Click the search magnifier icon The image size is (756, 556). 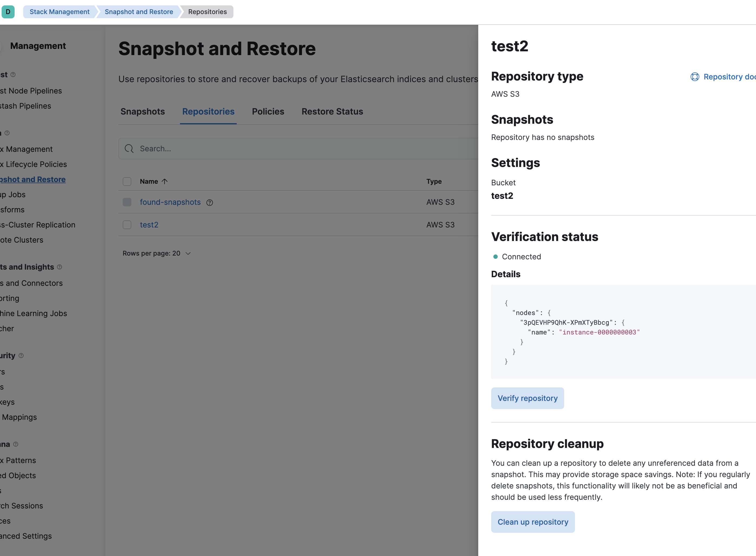point(129,148)
